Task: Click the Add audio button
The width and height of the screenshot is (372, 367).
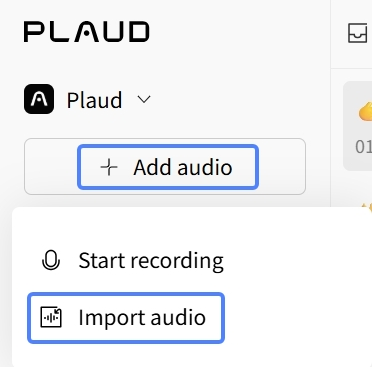Action: point(168,167)
